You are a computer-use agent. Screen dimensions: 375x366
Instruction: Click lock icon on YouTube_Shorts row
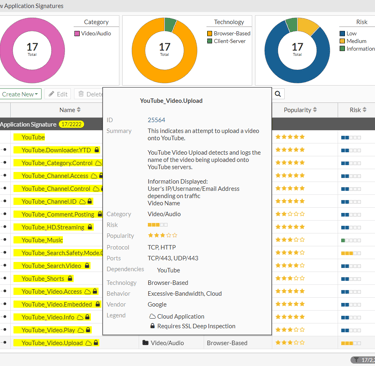click(x=70, y=278)
